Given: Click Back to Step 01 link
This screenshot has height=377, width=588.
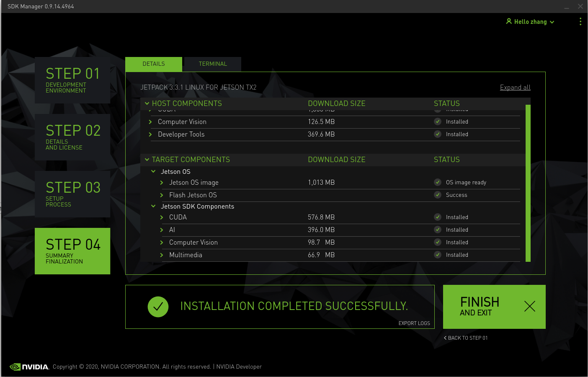Looking at the screenshot, I should (x=466, y=338).
